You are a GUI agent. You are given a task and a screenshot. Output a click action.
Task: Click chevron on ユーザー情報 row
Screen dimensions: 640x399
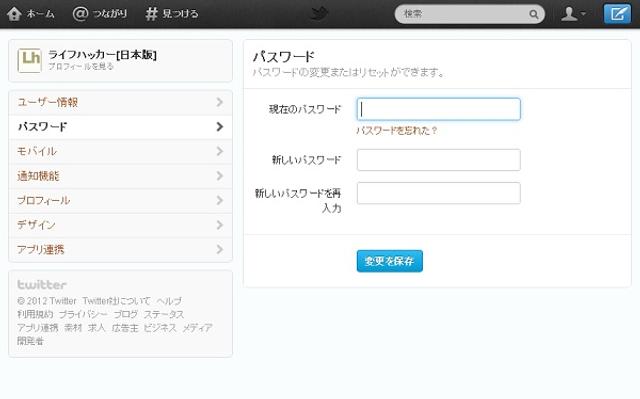pos(220,102)
